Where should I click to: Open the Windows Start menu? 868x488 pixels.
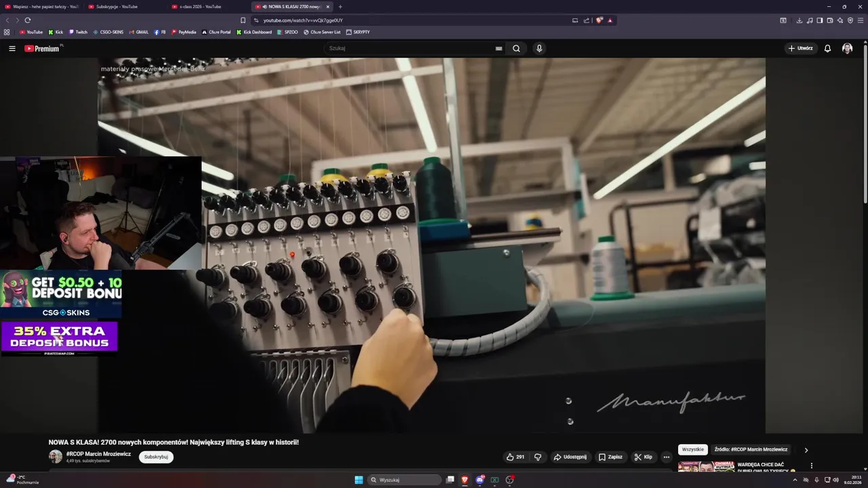click(359, 480)
